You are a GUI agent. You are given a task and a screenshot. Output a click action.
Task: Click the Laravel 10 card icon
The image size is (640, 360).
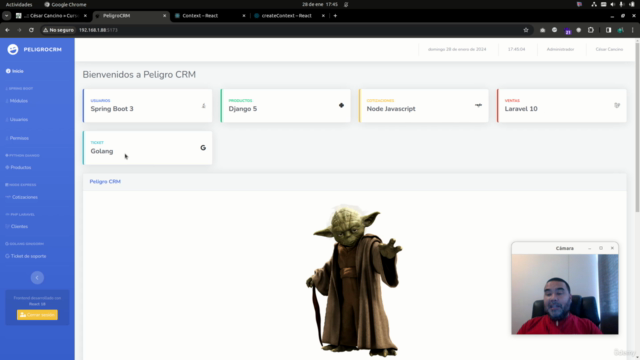[617, 105]
